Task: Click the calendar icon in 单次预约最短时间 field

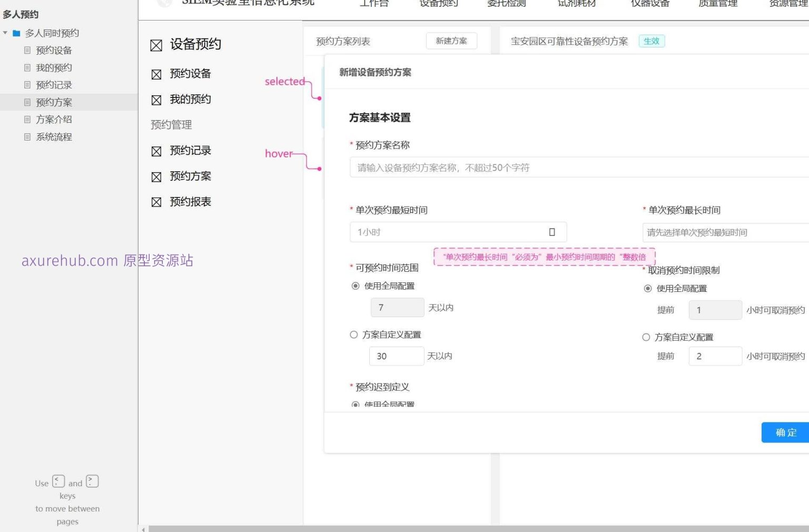Action: click(551, 232)
